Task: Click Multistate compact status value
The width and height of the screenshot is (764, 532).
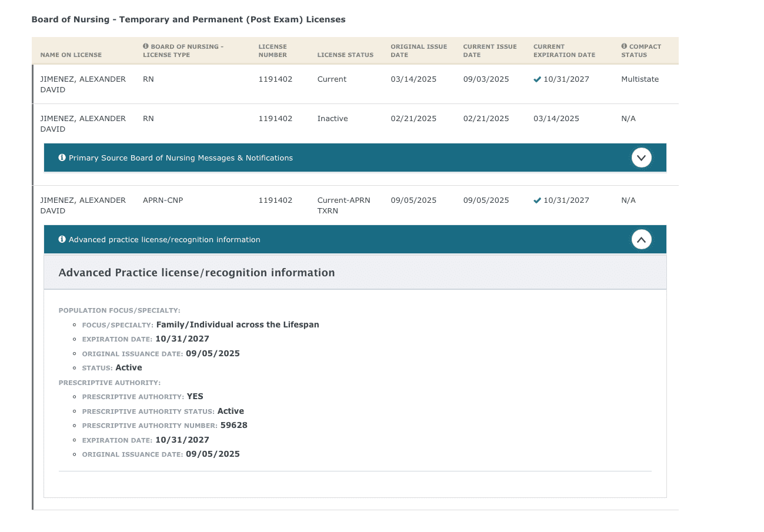Action: click(640, 79)
